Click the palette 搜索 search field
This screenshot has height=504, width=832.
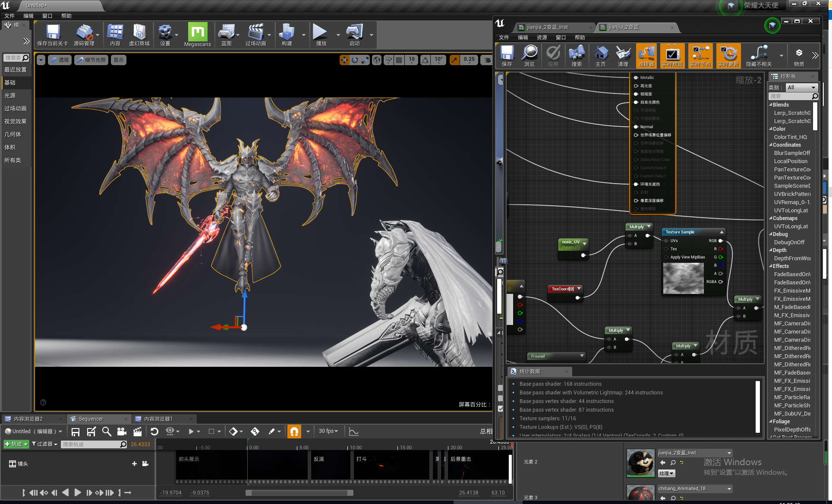click(x=793, y=96)
